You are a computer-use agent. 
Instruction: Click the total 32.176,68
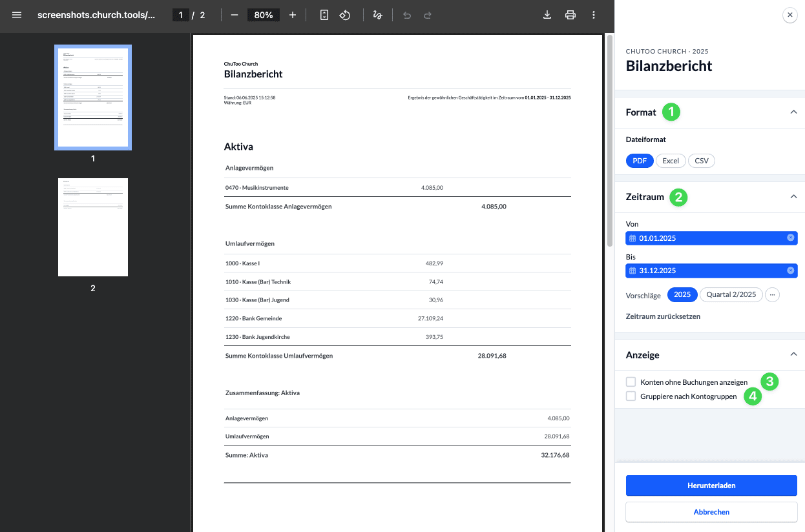(555, 455)
